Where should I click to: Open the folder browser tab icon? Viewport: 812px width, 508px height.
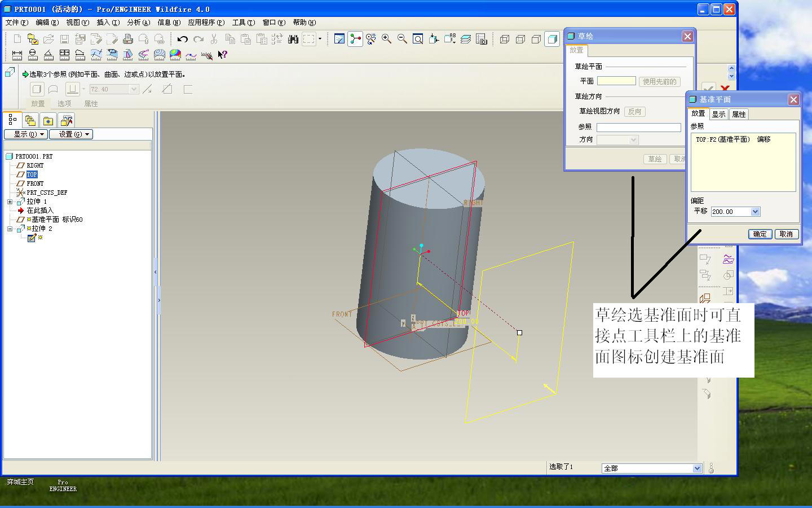30,120
